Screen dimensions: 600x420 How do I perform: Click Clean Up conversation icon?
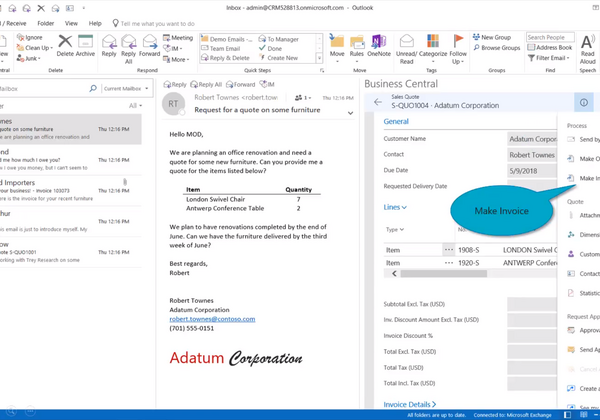point(20,48)
